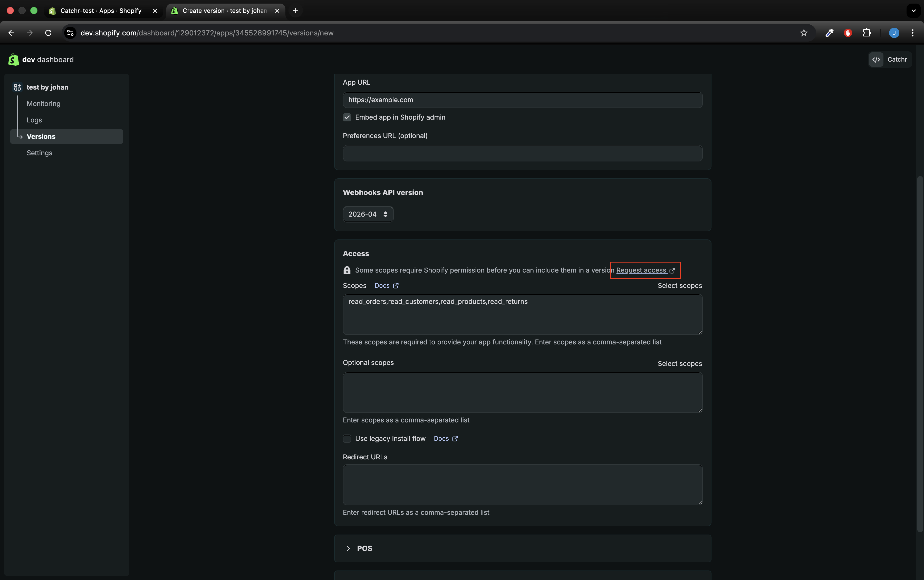This screenshot has width=924, height=580.
Task: Bookmark page with star icon
Action: 804,33
